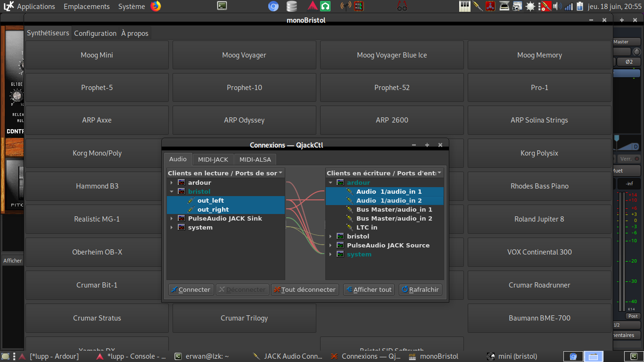Toggle the Muet mute button in Ardour

(x=627, y=171)
